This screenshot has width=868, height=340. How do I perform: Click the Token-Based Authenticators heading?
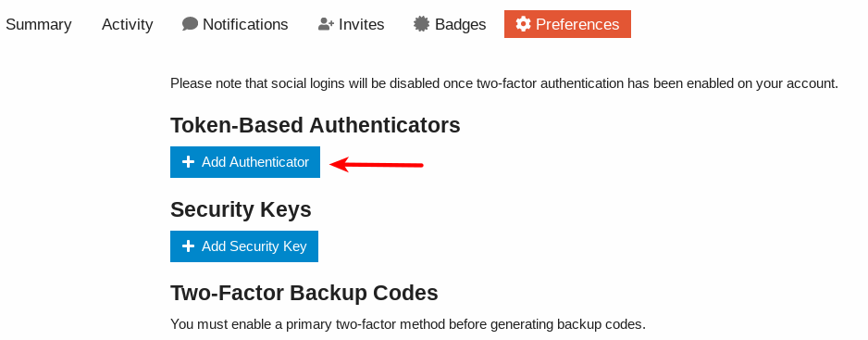pyautogui.click(x=315, y=125)
